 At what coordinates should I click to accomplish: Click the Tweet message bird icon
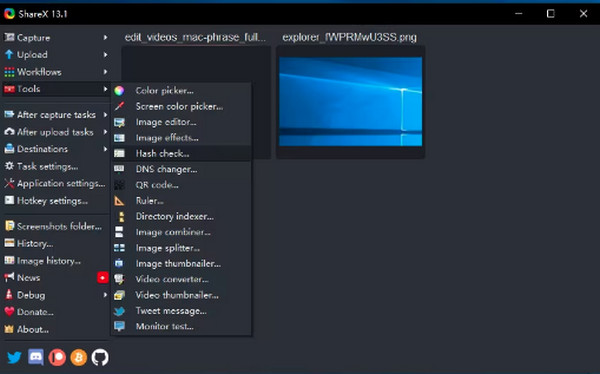click(x=119, y=311)
